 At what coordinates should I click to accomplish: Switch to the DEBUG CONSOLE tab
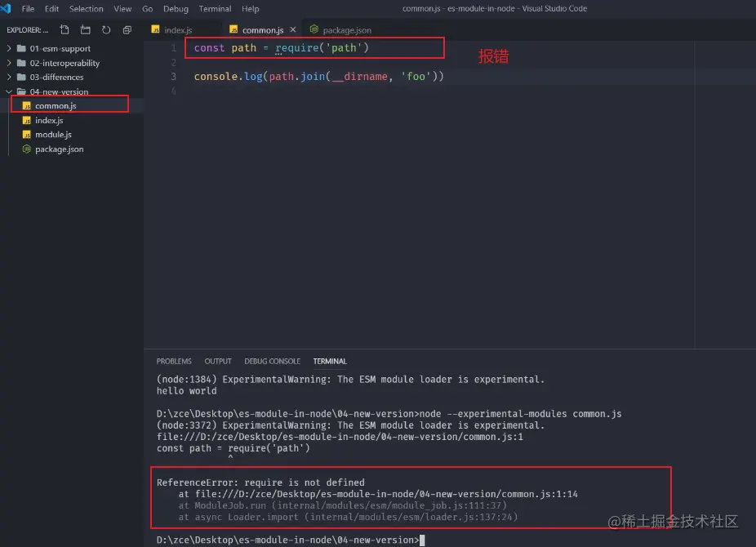[x=273, y=361]
